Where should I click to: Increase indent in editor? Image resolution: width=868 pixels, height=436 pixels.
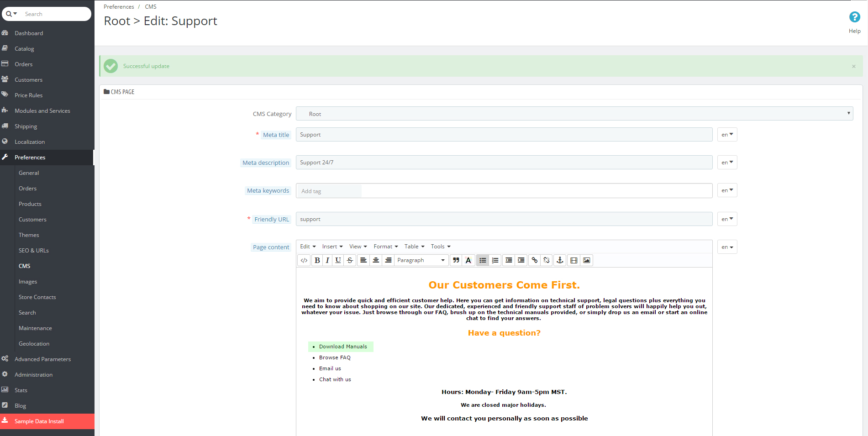pyautogui.click(x=521, y=260)
